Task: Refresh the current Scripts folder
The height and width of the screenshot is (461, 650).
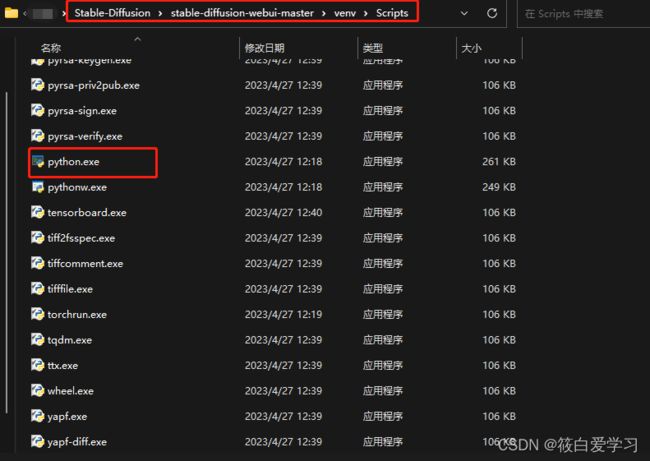Action: pos(492,14)
